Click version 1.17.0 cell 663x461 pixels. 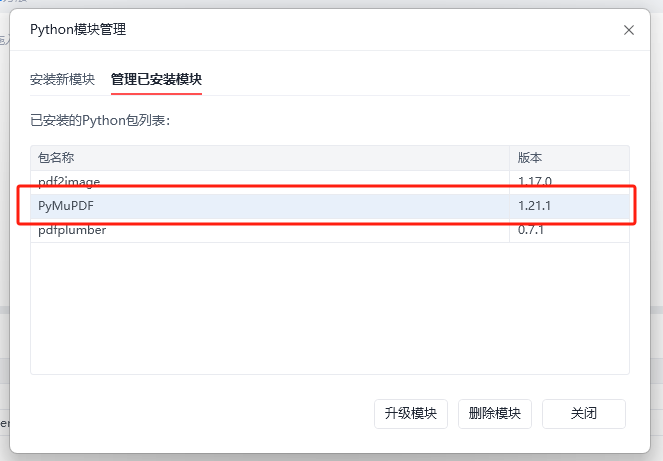click(535, 181)
